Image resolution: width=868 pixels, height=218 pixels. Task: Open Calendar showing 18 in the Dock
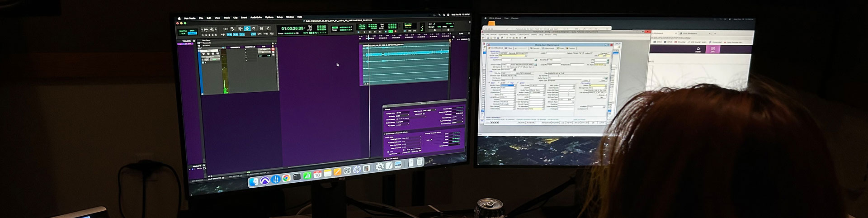pyautogui.click(x=317, y=174)
